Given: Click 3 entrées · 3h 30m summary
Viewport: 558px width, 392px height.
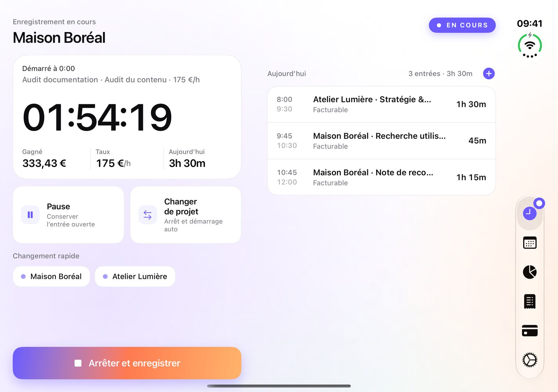Looking at the screenshot, I should tap(440, 74).
